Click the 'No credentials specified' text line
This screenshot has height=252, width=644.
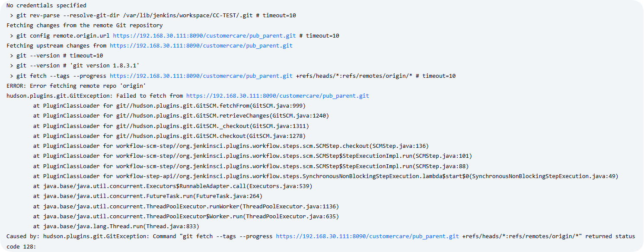tap(46, 6)
